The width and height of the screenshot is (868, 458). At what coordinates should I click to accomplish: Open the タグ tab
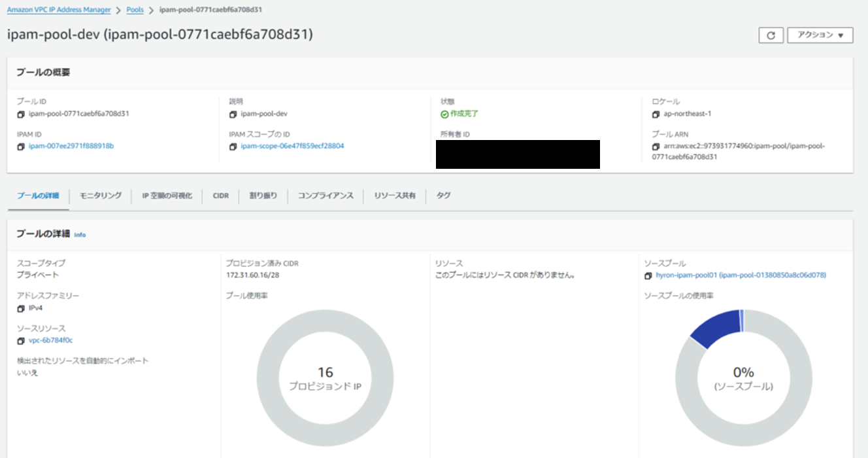click(443, 196)
